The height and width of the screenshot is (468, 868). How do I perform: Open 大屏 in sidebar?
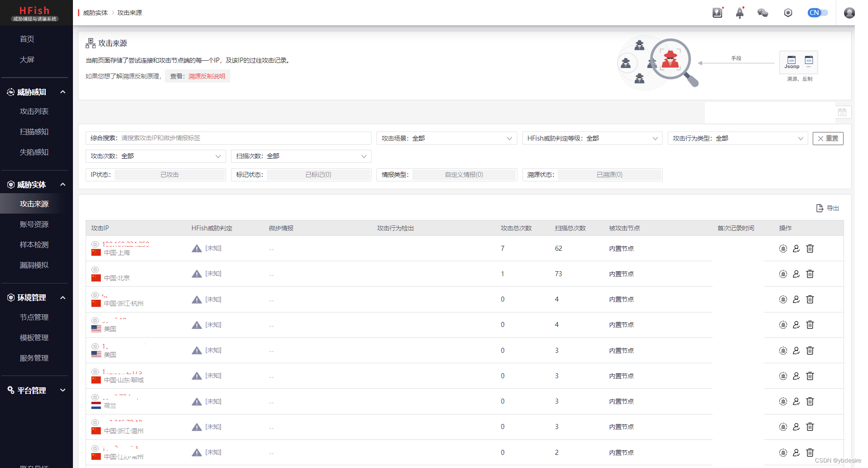point(27,59)
